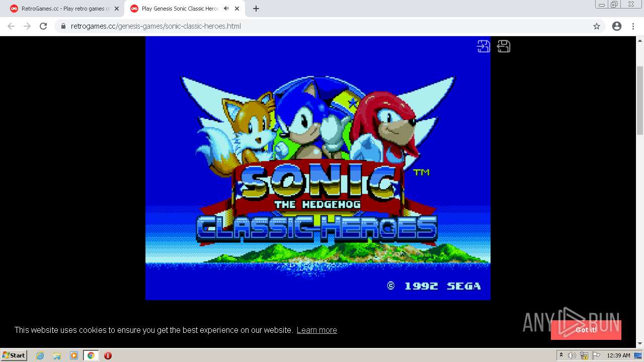
Task: Open a new browser tab
Action: [x=256, y=9]
